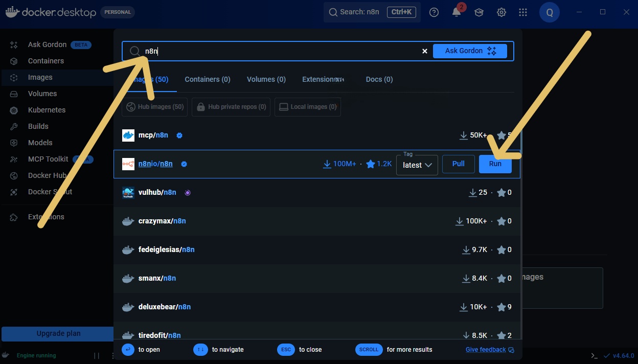Open the Give feedback link
638x364 pixels.
[x=490, y=350]
